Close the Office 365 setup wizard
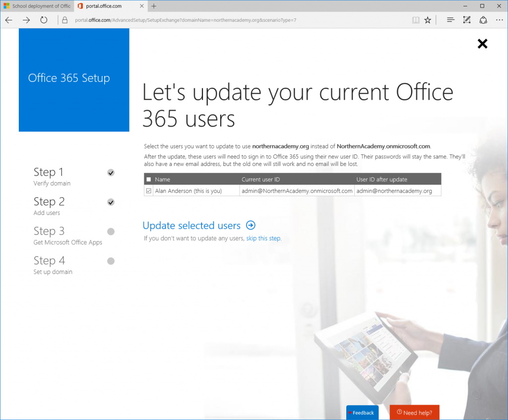Viewport: 508px width, 420px height. [x=482, y=44]
